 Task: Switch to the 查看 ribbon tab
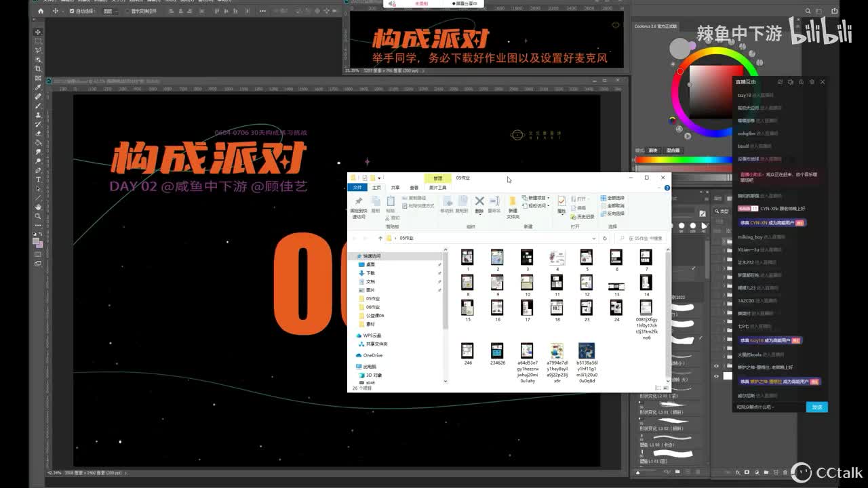[x=414, y=188]
